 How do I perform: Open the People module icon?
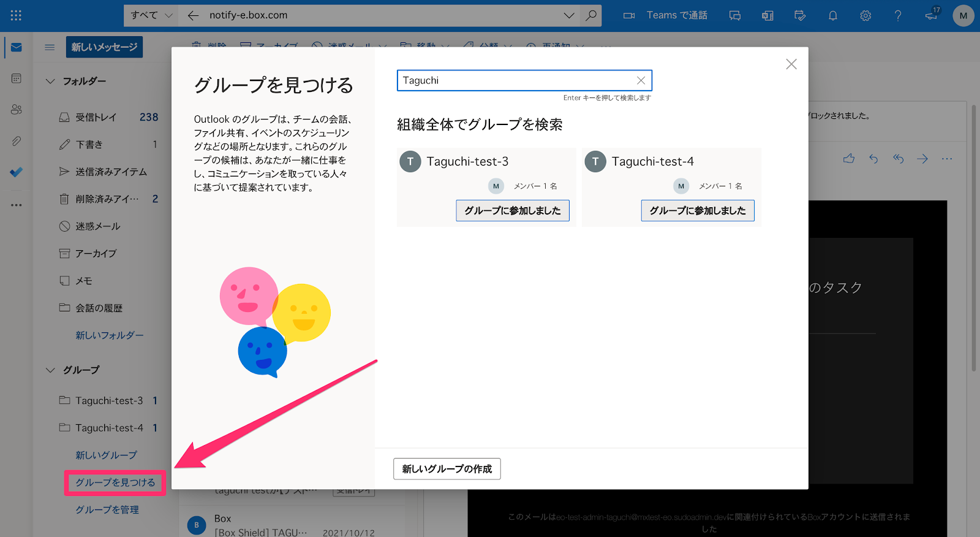(17, 109)
